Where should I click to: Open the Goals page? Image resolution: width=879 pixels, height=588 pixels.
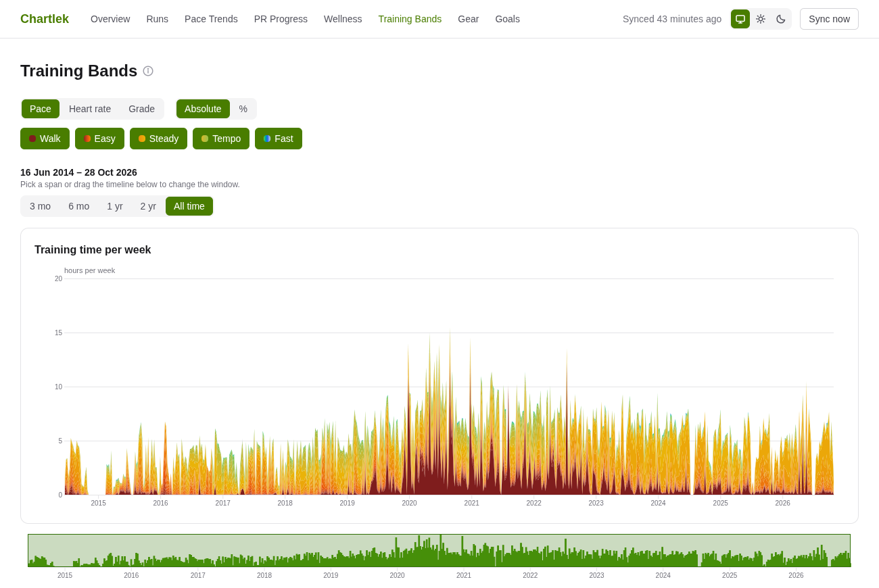tap(508, 19)
